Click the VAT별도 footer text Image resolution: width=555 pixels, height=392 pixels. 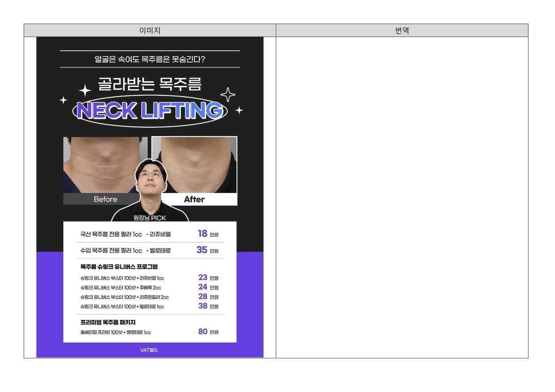[149, 350]
